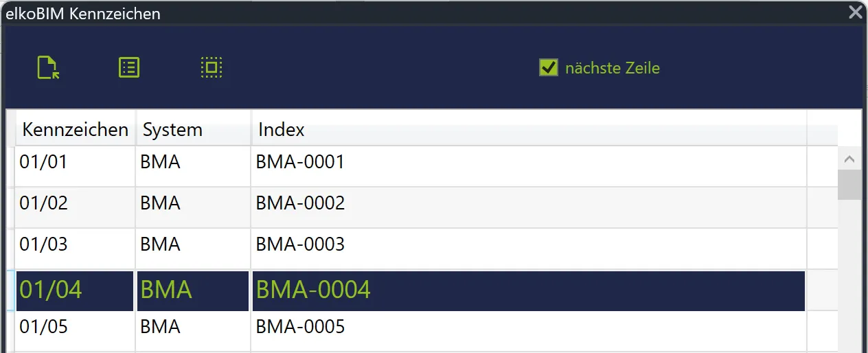
Task: Click the list view icon
Action: tap(129, 67)
